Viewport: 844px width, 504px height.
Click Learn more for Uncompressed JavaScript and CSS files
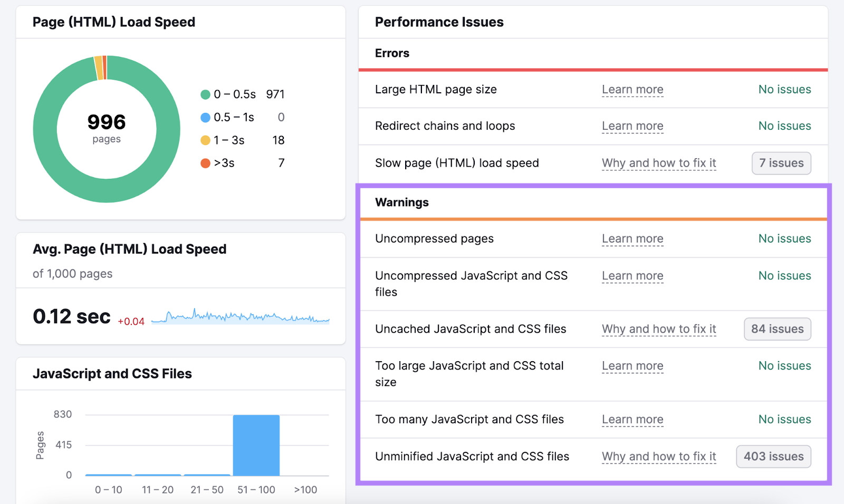632,276
